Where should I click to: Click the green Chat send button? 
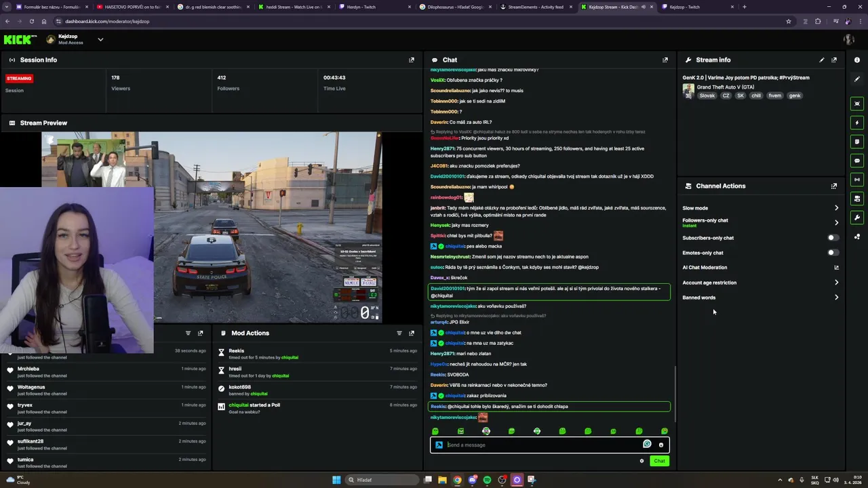[659, 461]
